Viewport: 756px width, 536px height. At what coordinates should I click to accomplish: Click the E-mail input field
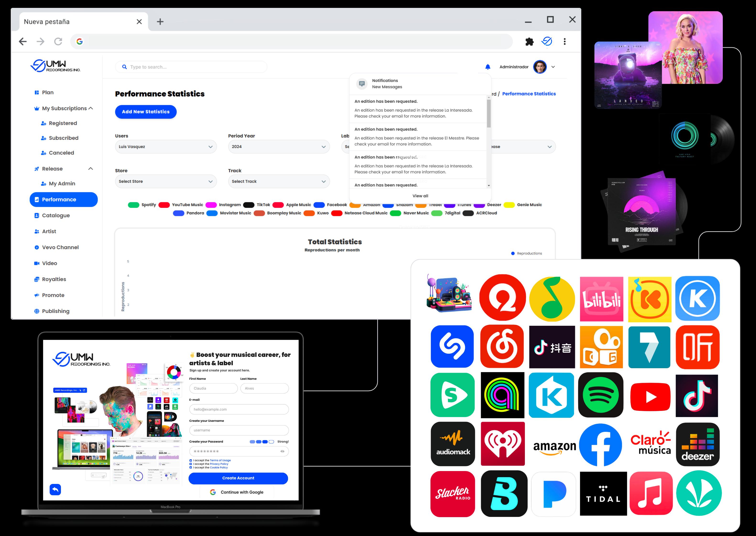(239, 409)
